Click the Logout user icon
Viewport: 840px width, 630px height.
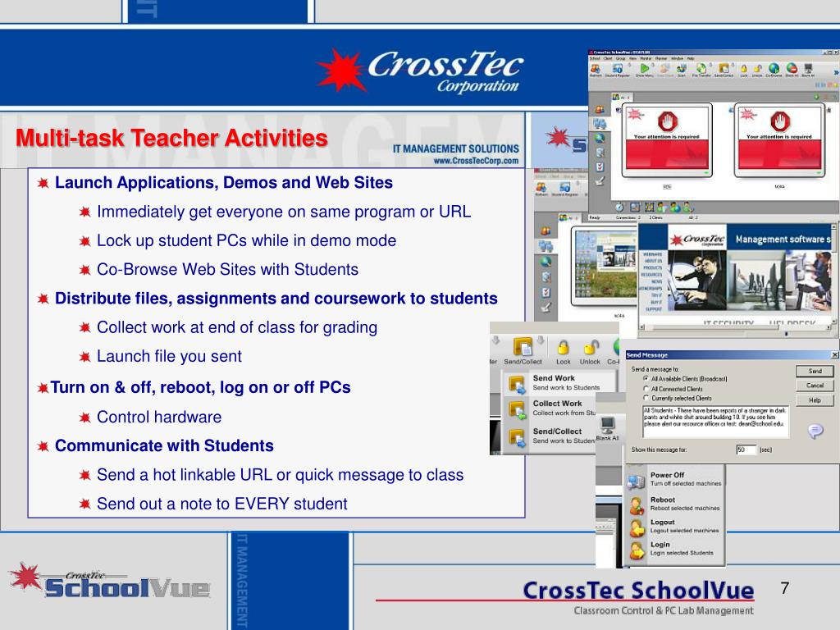(x=637, y=527)
